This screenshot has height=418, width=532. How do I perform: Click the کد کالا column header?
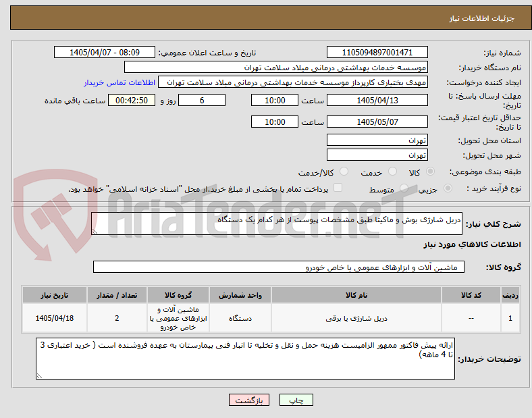tap(471, 295)
